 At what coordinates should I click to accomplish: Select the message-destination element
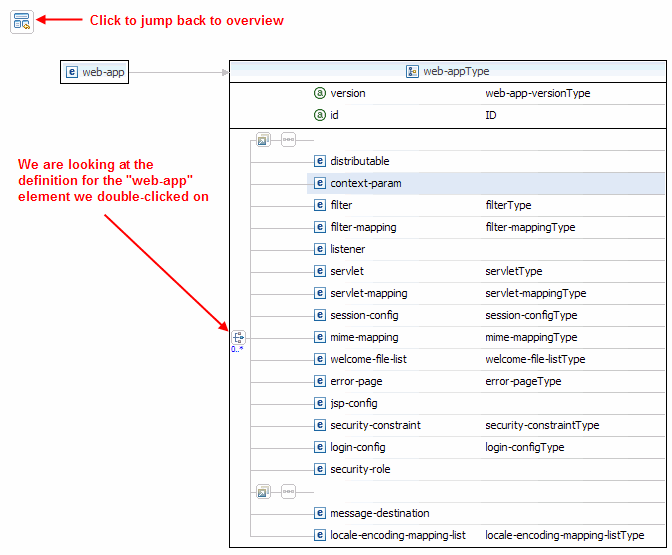380,513
